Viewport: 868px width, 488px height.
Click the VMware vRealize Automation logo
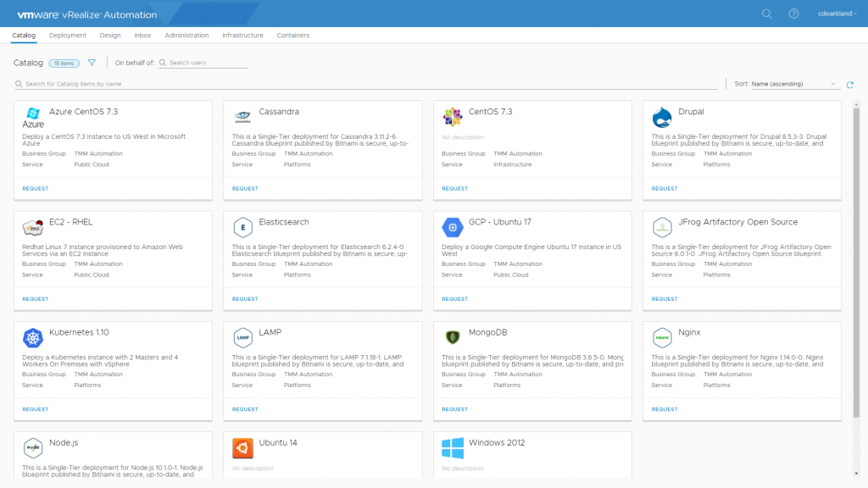[87, 15]
